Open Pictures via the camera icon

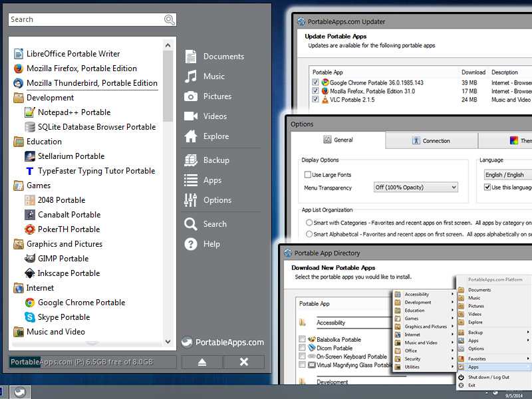coord(191,96)
